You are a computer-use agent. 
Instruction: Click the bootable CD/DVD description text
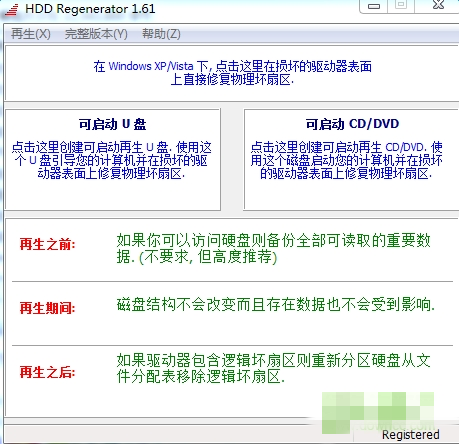(347, 160)
